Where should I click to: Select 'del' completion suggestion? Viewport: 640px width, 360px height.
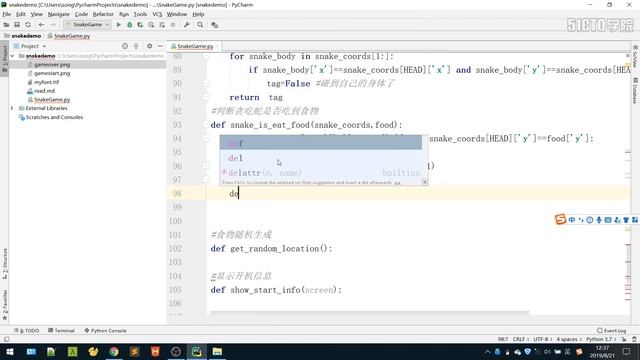tap(321, 158)
